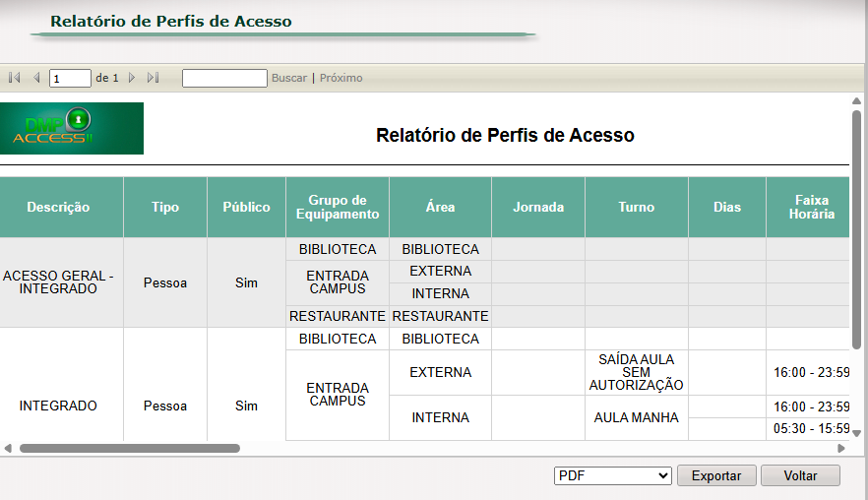Select the RESTAURANTE equipment group cell
The image size is (868, 500).
[x=338, y=316]
